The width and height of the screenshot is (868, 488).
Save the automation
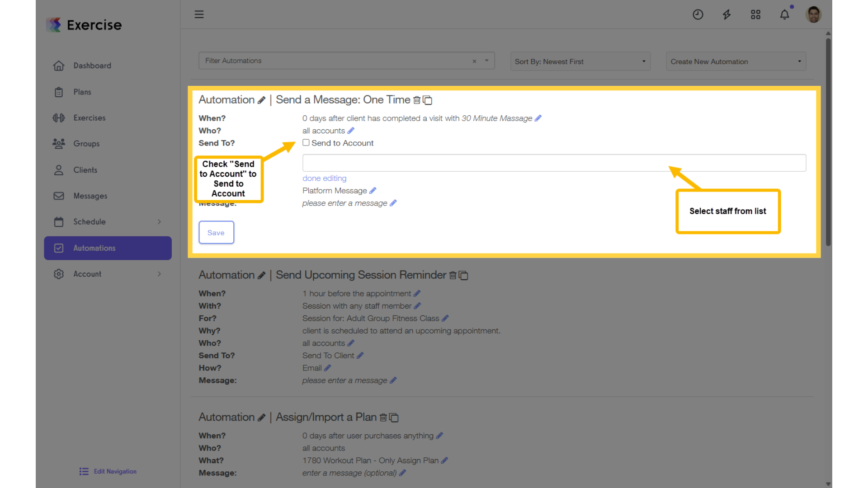[216, 232]
